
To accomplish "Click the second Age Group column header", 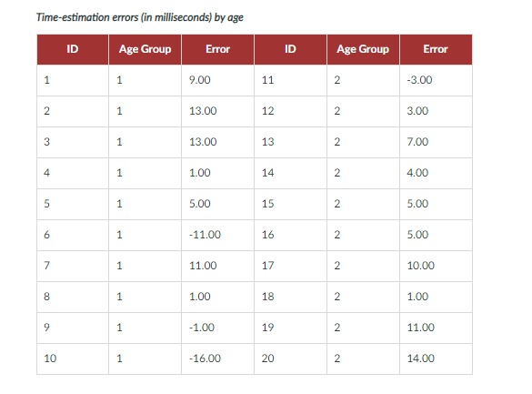I will (363, 49).
